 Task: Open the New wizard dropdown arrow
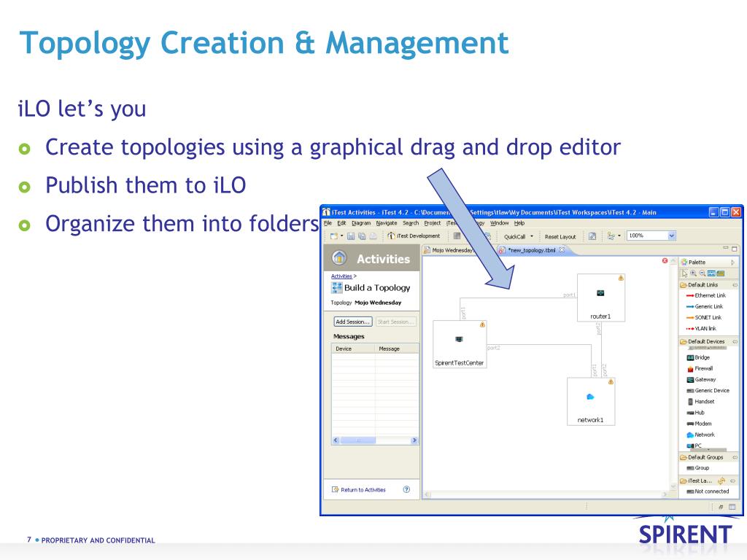341,236
